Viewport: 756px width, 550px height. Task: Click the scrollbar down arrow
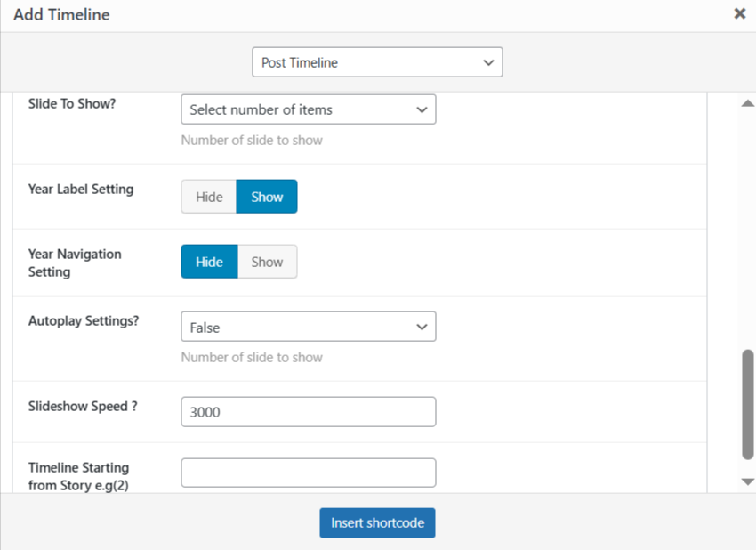(747, 481)
